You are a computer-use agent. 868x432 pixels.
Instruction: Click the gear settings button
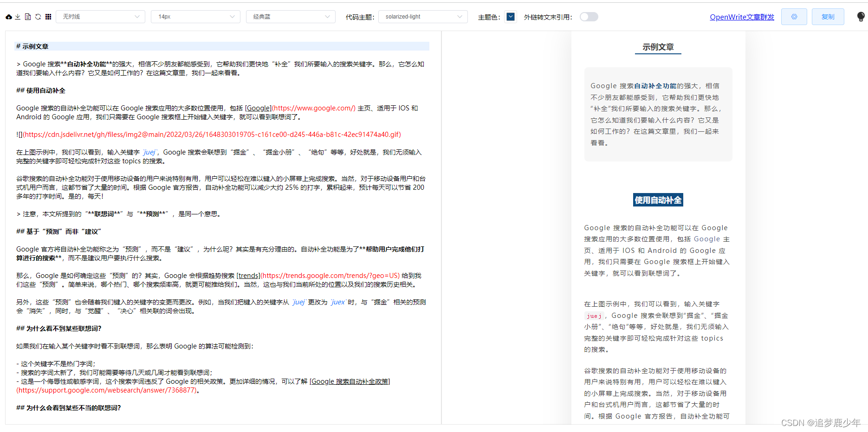[x=794, y=17]
